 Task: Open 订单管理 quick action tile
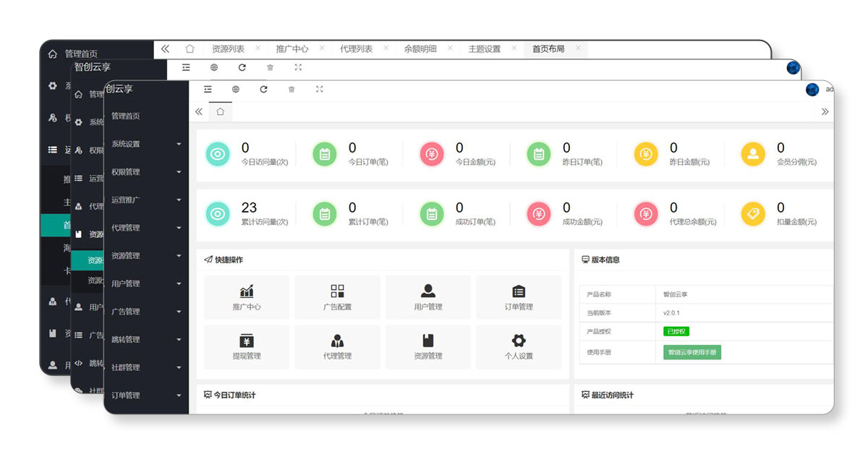tap(518, 298)
